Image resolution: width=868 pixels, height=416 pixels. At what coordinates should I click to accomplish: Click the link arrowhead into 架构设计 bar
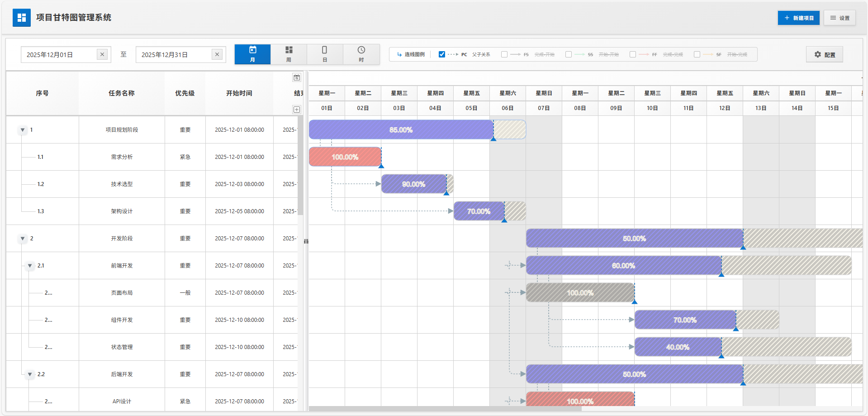pos(451,211)
